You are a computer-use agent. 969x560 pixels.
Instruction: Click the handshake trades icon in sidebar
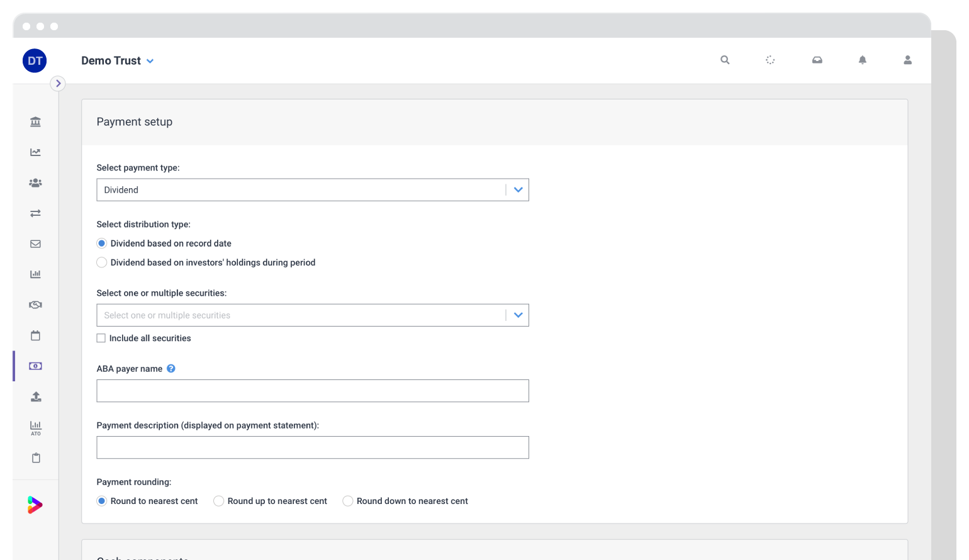35,305
